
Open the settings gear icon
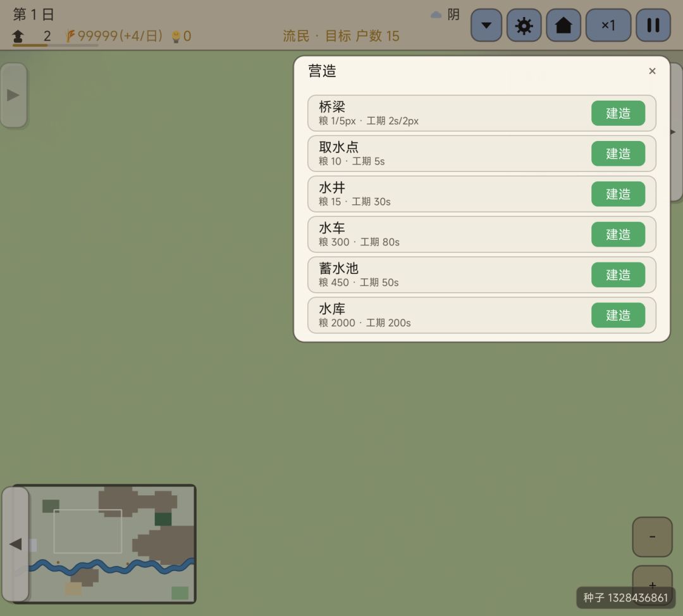pos(524,25)
